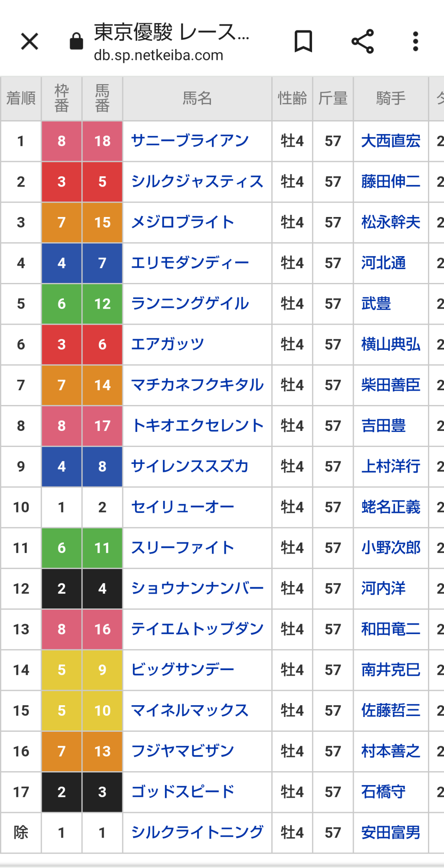444x868 pixels.
Task: Click the 騎手 column header
Action: pos(391,99)
